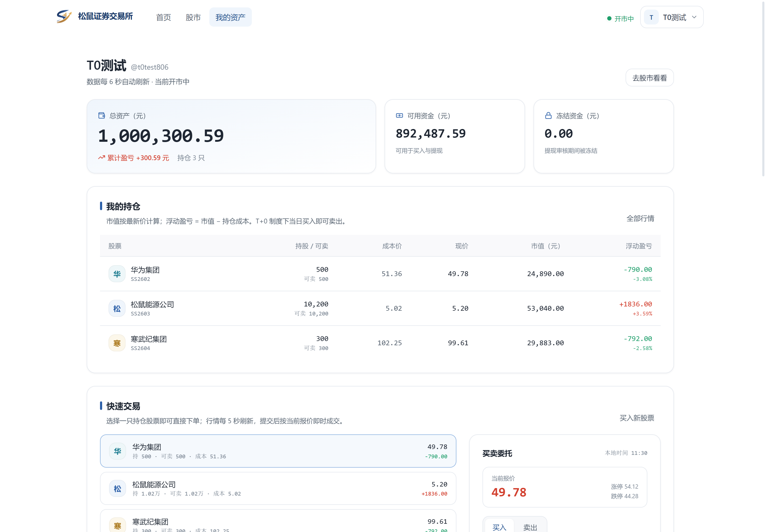Open the 股市 navigation tab

point(193,17)
